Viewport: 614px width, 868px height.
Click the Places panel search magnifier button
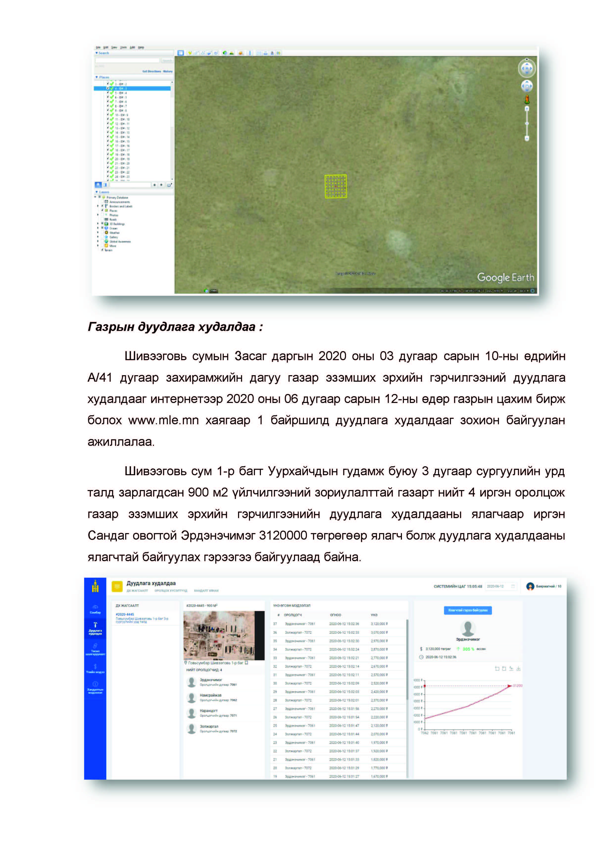(x=98, y=185)
